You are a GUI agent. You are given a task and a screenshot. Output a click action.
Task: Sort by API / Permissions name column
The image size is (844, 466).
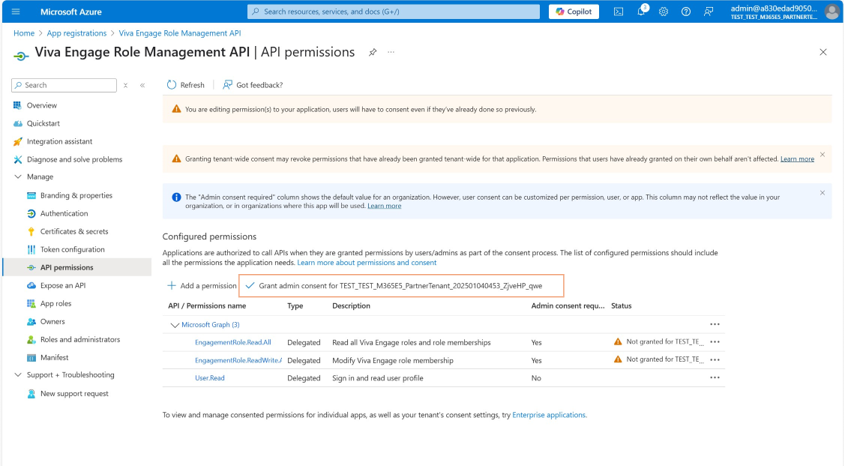[x=207, y=306]
